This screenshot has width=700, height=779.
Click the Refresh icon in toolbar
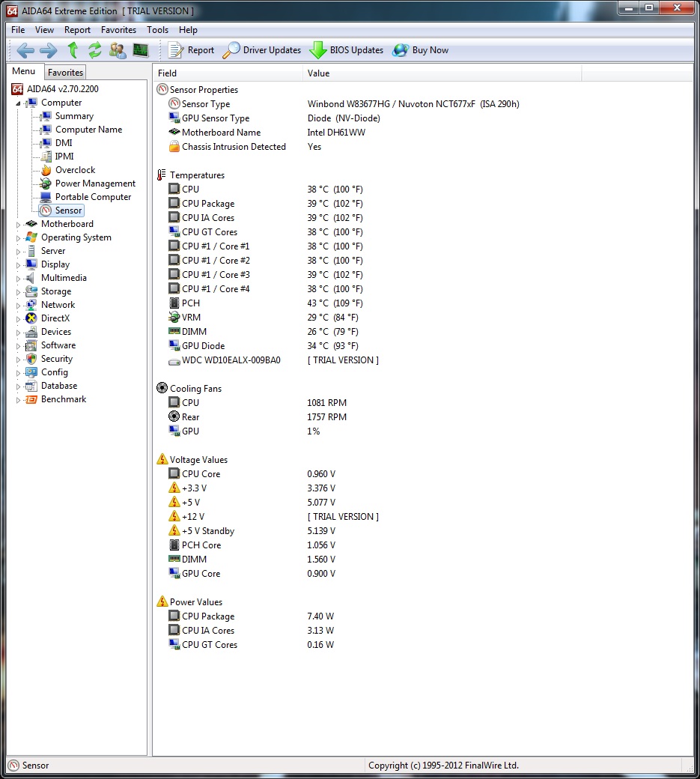pyautogui.click(x=95, y=50)
